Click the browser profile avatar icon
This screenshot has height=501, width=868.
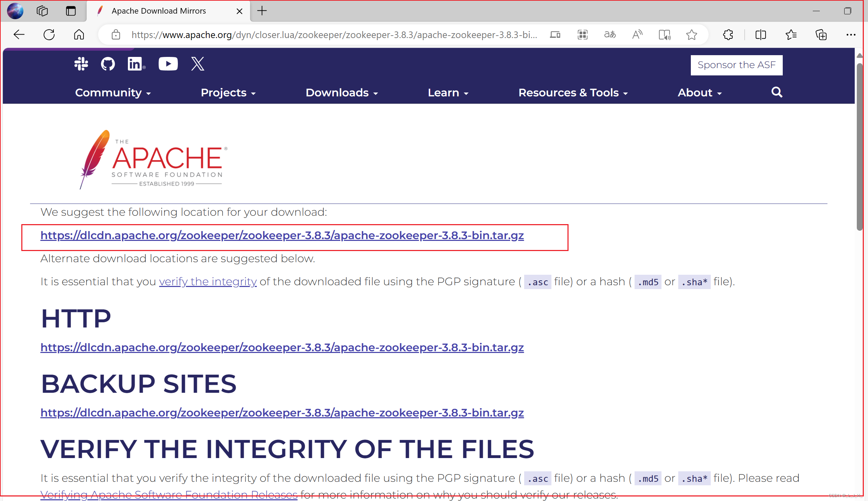15,11
